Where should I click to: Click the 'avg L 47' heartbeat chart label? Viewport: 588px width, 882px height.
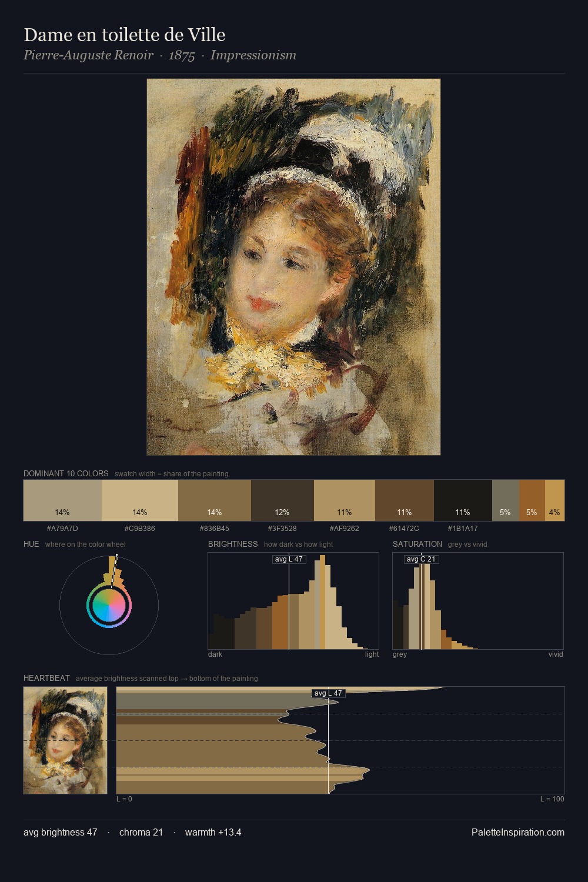coord(328,693)
